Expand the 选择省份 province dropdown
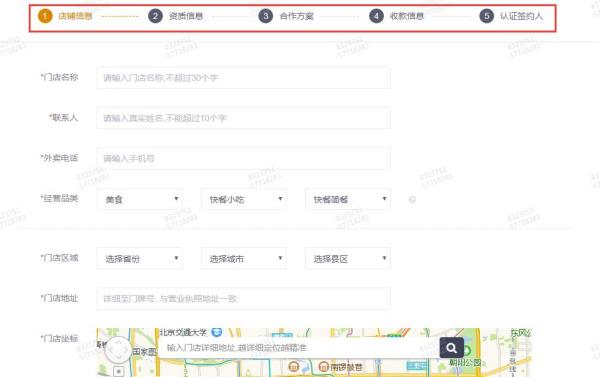Screen dimensions: 600x377 140,258
